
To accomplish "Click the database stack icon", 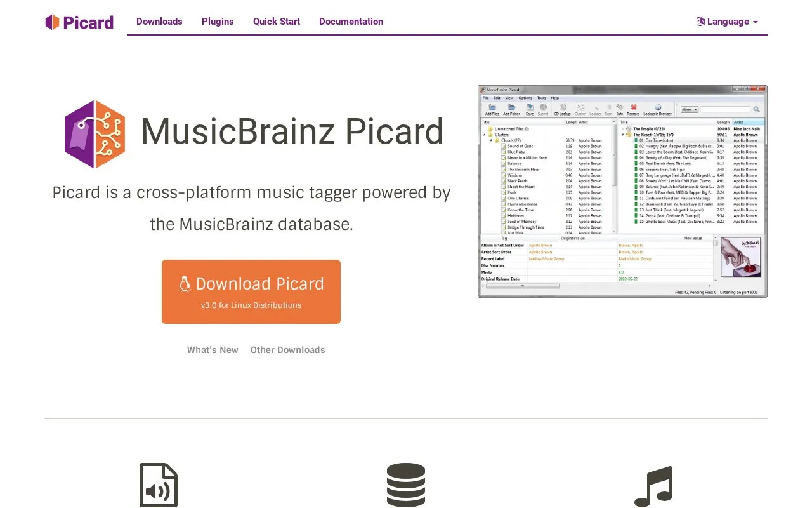I will [406, 485].
